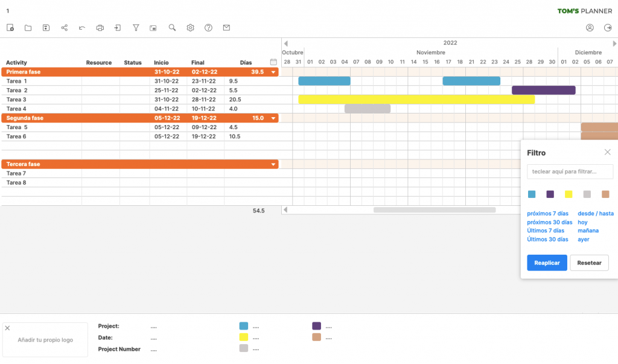
Task: Open the filter tool from the toolbar
Action: coord(136,28)
